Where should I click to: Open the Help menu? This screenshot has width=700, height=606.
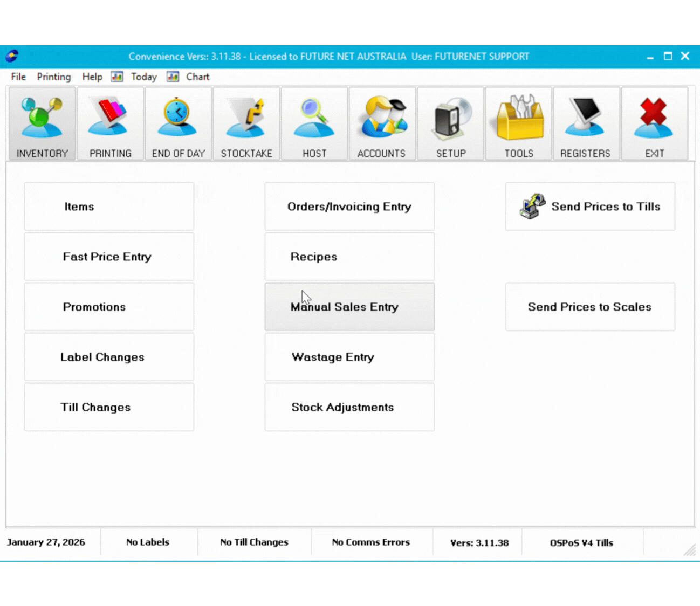92,77
